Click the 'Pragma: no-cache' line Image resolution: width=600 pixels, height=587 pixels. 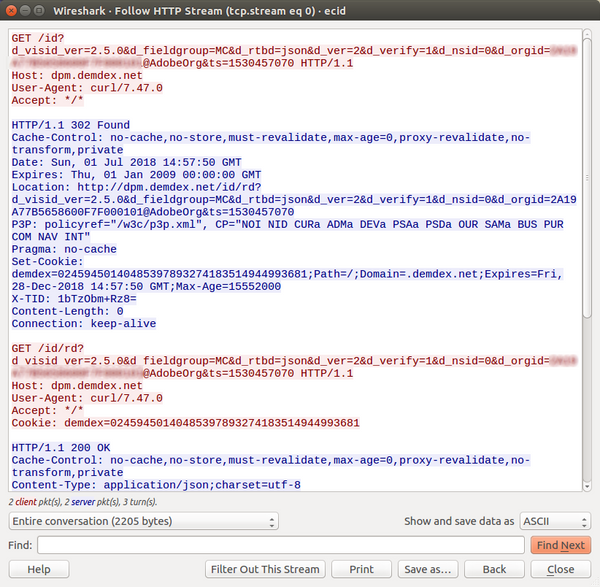(x=64, y=249)
